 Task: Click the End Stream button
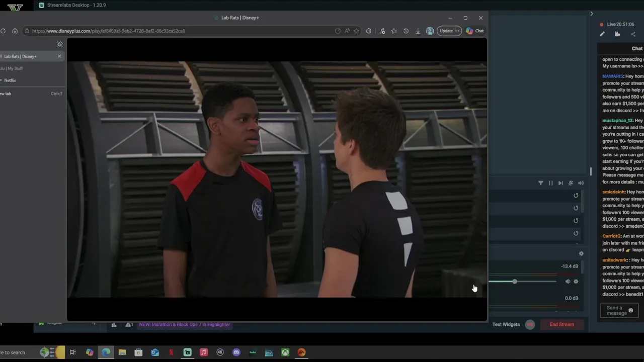pos(562,324)
